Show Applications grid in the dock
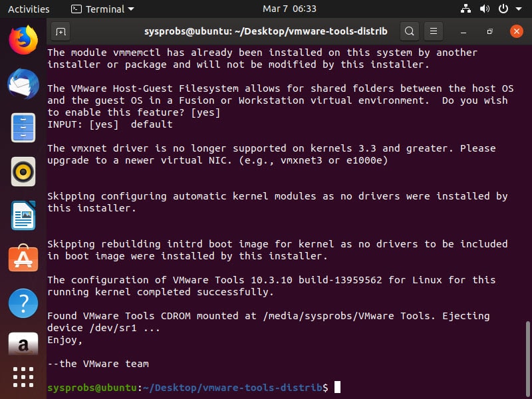 pos(23,377)
